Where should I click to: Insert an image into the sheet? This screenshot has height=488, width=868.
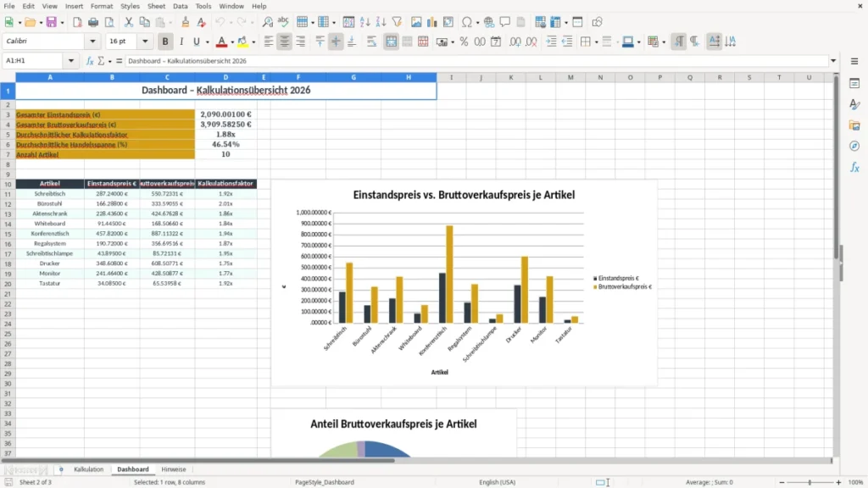click(x=416, y=22)
